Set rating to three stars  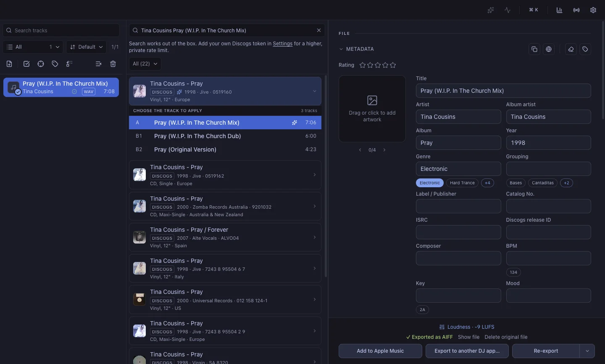[x=378, y=65]
